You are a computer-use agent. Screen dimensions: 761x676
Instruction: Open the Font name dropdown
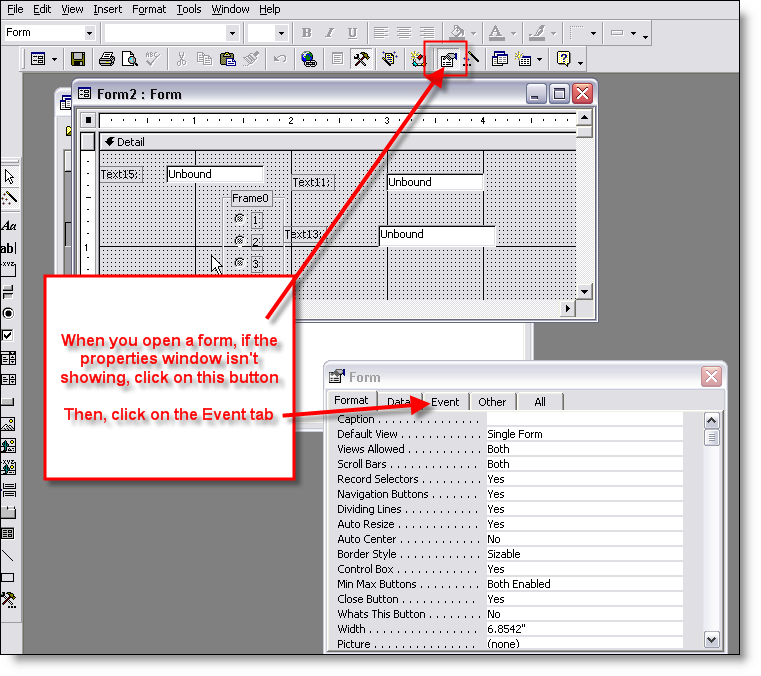click(232, 33)
